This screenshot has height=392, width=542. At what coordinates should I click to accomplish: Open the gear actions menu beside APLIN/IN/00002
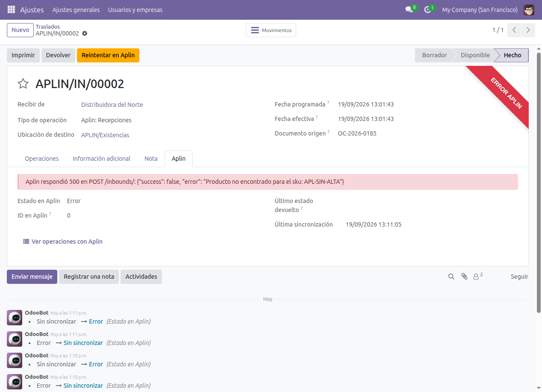(85, 33)
